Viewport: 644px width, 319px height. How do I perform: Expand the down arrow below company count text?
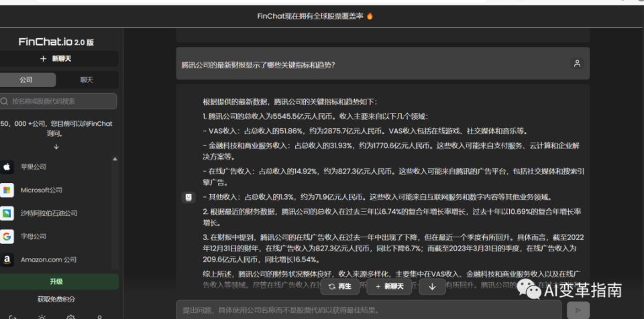[x=56, y=147]
